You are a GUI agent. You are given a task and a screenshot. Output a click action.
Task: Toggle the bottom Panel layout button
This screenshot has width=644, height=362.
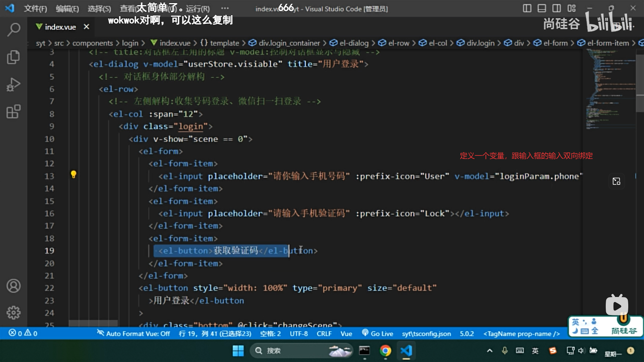pos(542,8)
